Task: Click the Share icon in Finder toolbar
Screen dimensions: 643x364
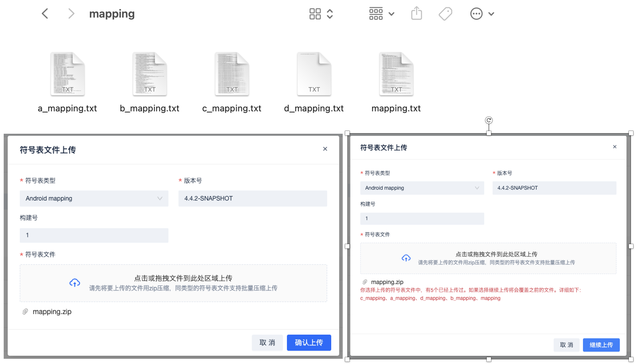Action: pyautogui.click(x=417, y=13)
